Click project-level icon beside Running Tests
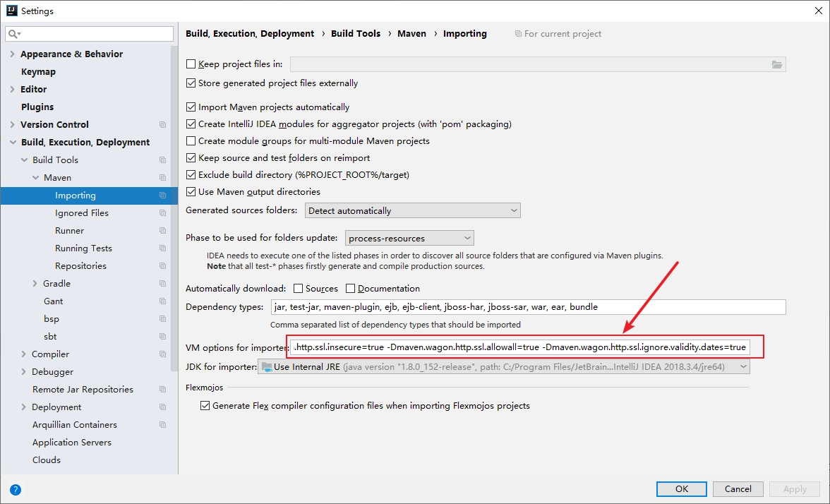 tap(162, 248)
